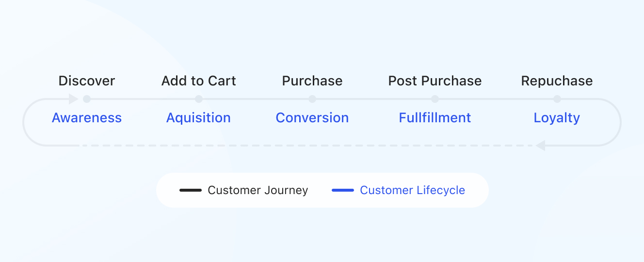The image size is (644, 262).
Task: Select the Add to Cart label
Action: coord(199,81)
